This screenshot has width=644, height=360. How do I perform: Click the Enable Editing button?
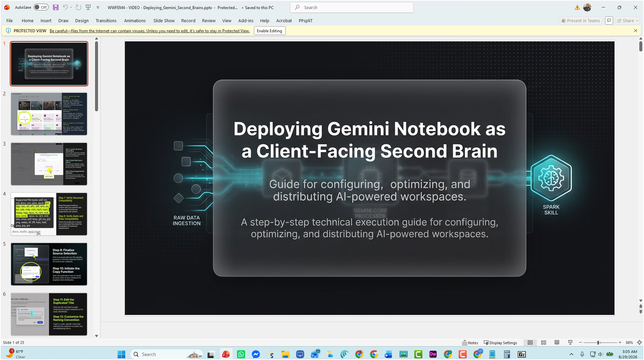[x=269, y=31]
